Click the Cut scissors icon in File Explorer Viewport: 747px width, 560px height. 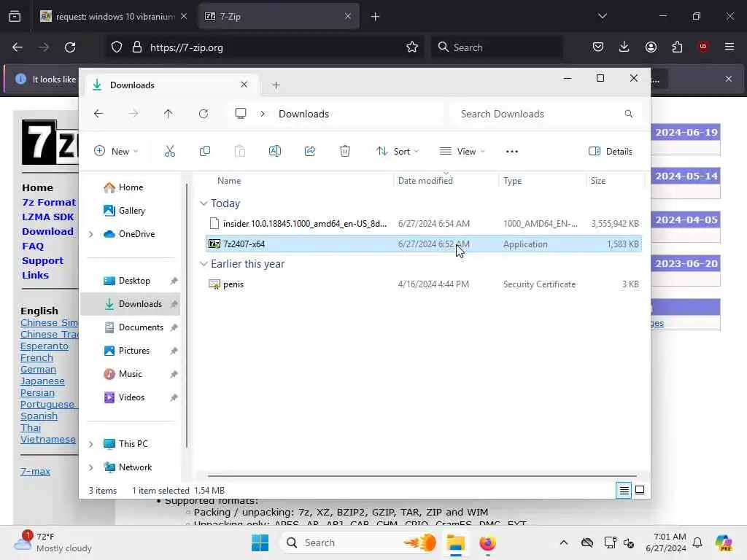(x=169, y=152)
